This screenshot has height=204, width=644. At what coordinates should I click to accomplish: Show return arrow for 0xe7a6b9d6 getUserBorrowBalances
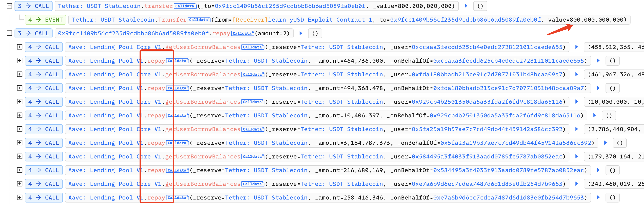coord(576,184)
